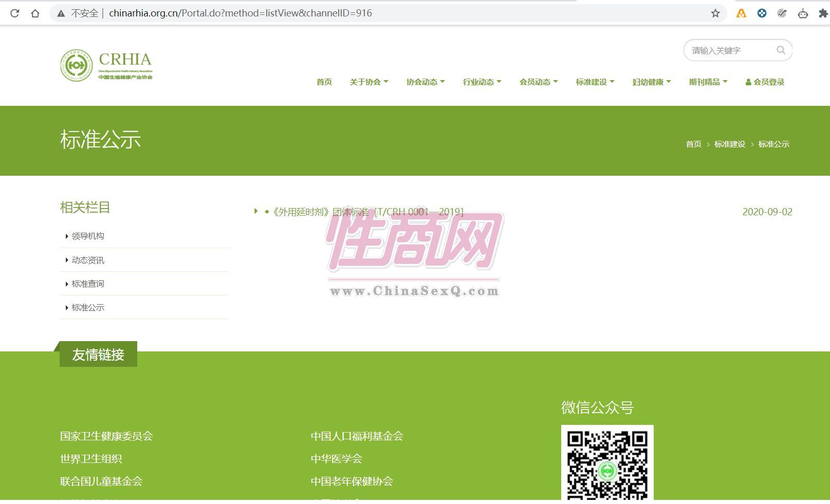
Task: Expand the 协会动态 dropdown menu
Action: [x=425, y=82]
